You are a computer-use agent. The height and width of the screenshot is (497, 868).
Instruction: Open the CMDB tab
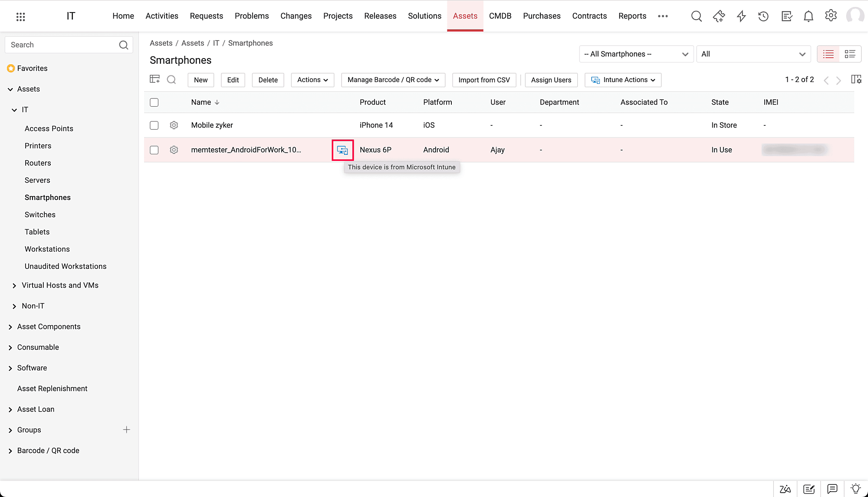click(500, 16)
